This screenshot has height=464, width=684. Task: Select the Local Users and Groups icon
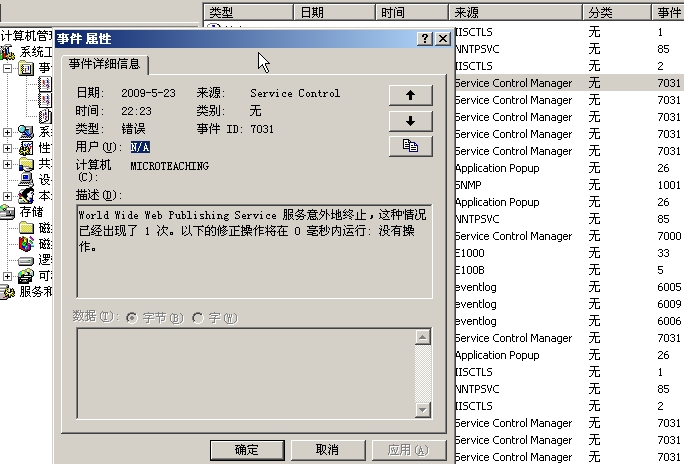tap(26, 196)
